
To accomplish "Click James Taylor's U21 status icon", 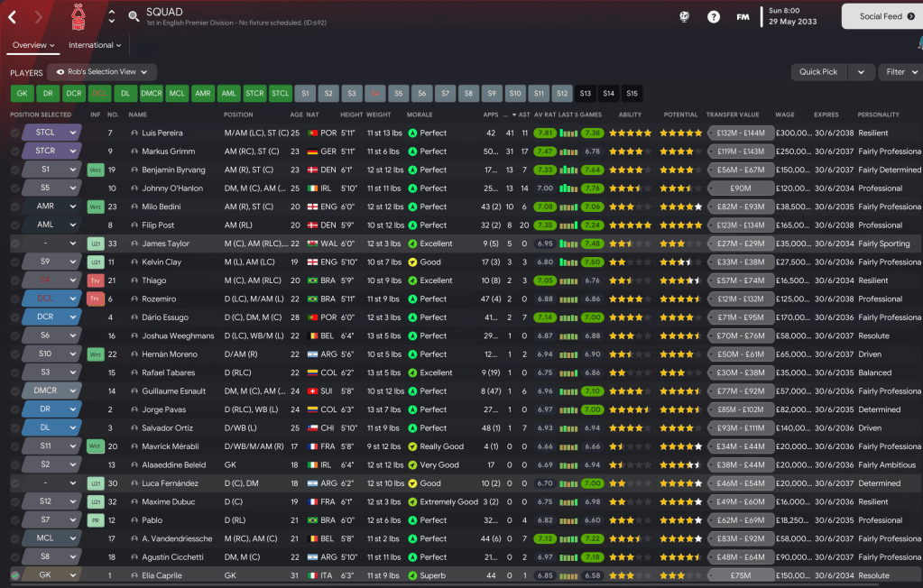I will point(96,243).
